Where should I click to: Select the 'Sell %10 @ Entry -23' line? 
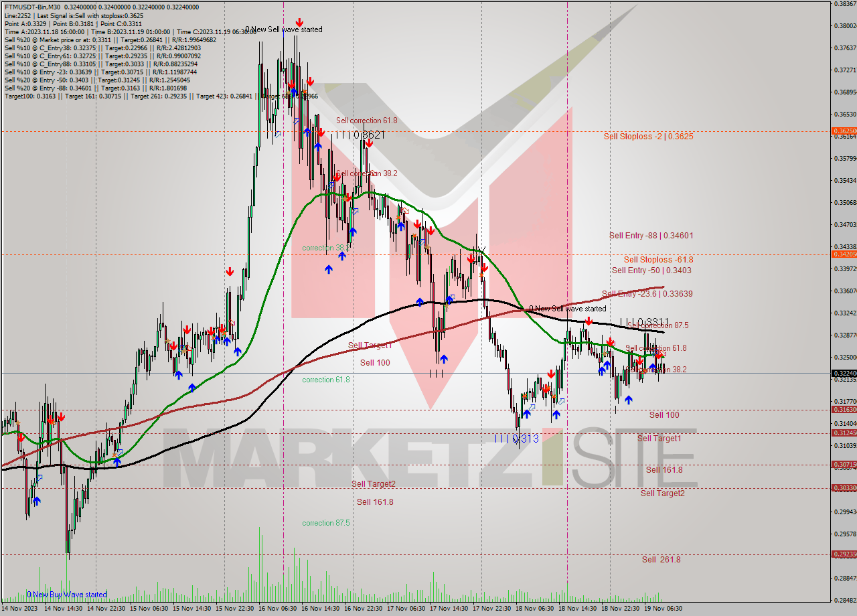[100, 72]
